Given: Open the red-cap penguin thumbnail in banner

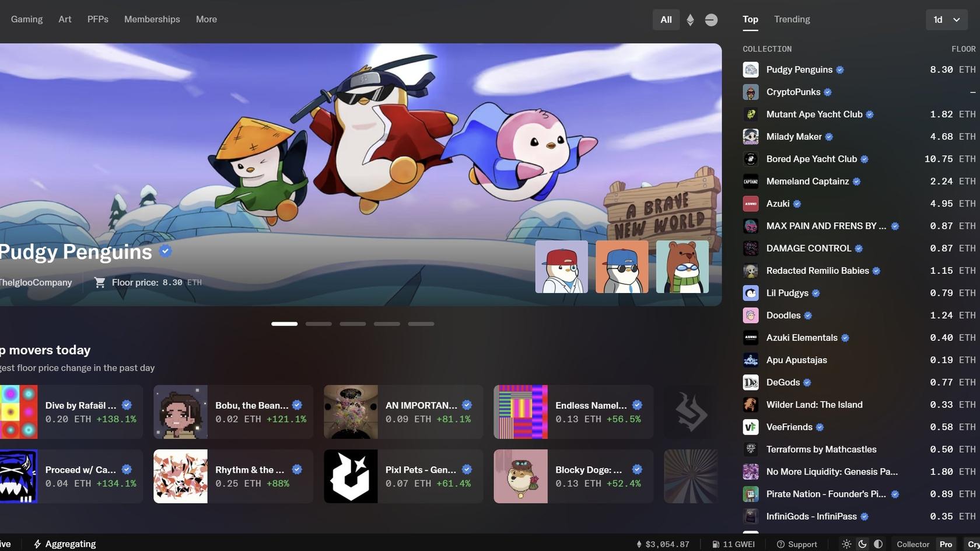Looking at the screenshot, I should click(x=562, y=267).
